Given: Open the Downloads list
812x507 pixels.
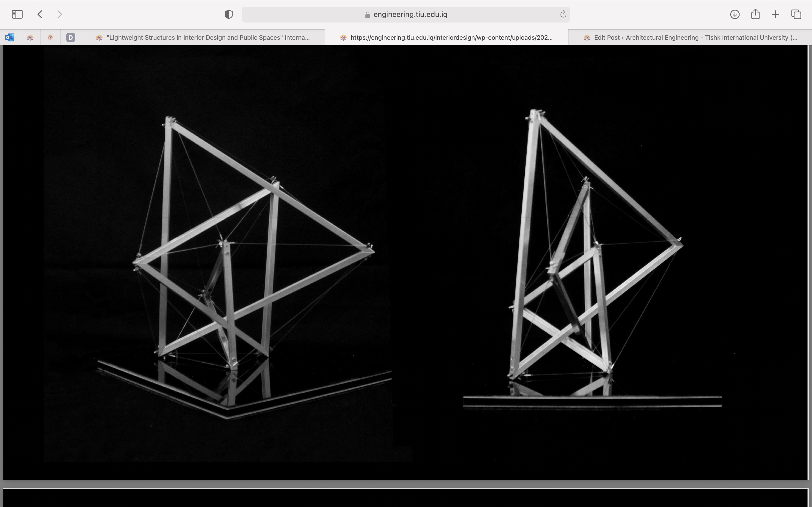Looking at the screenshot, I should 735,14.
